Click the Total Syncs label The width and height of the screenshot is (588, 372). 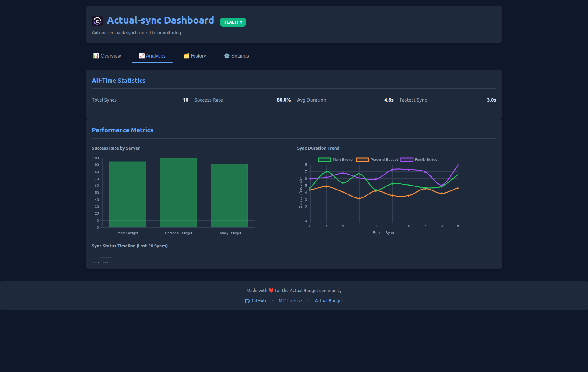104,100
